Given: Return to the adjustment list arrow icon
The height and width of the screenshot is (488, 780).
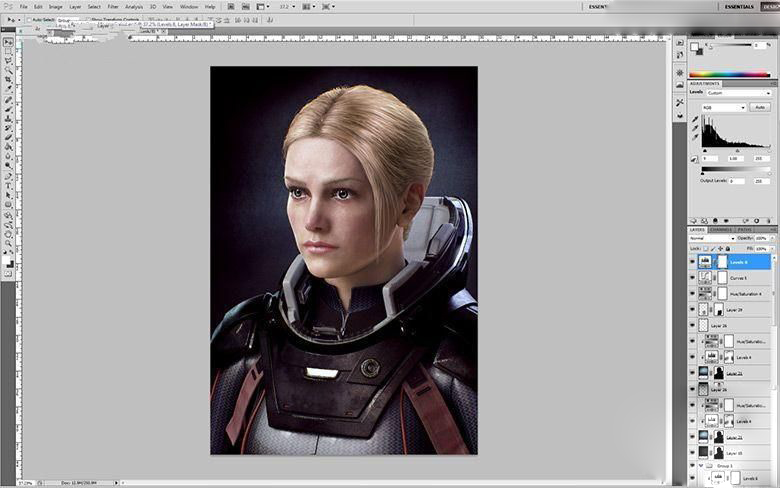Looking at the screenshot, I should [x=694, y=221].
